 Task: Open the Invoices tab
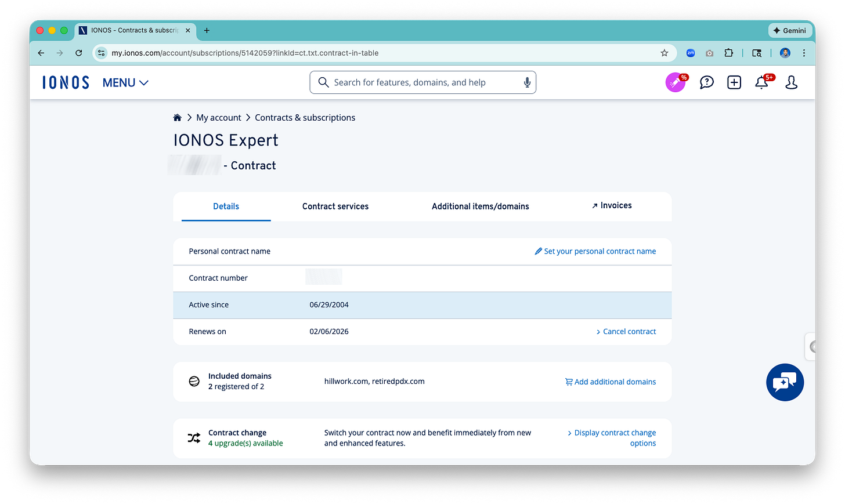click(612, 205)
